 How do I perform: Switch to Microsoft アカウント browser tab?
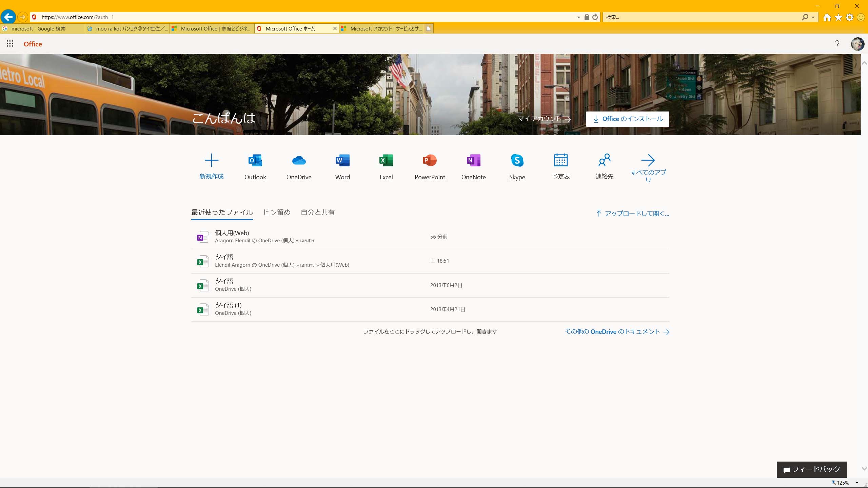381,28
